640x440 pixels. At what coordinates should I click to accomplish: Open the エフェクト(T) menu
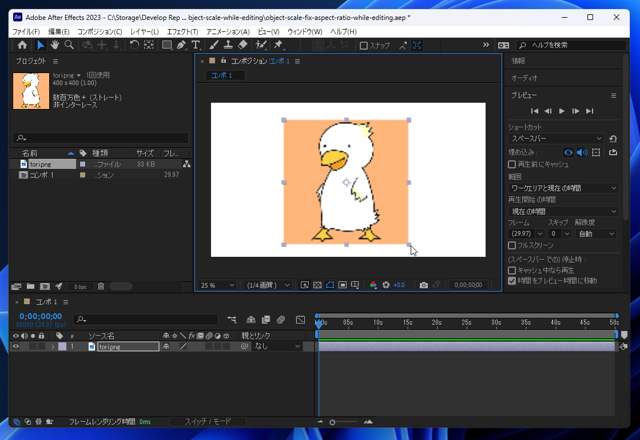[182, 31]
